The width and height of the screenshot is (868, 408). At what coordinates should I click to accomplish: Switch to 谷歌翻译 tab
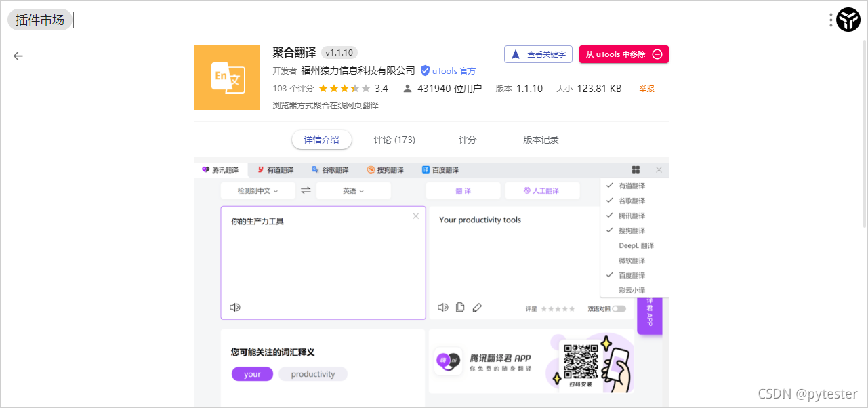pyautogui.click(x=330, y=170)
